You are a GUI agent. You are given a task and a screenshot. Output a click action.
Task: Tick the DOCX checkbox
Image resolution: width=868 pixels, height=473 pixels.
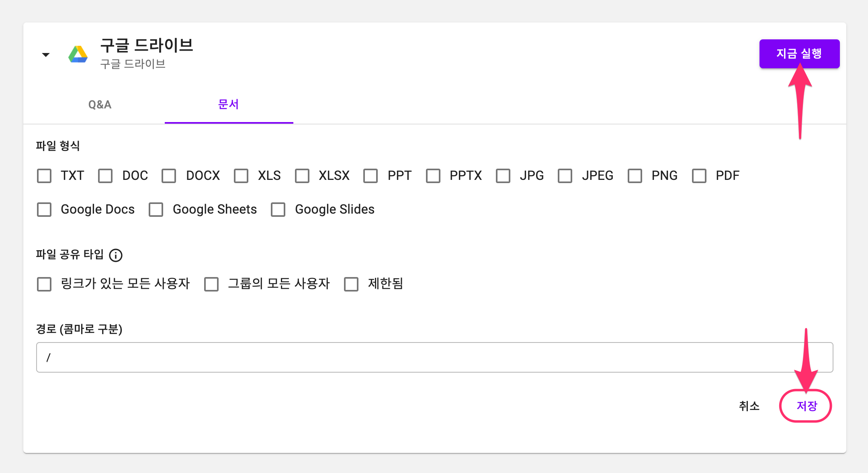(169, 176)
